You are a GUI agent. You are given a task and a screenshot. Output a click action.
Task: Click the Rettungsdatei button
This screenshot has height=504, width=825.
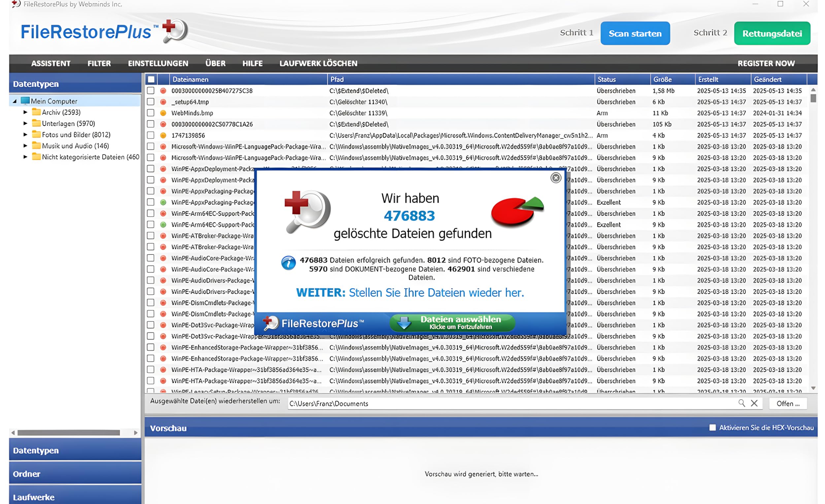(x=772, y=33)
